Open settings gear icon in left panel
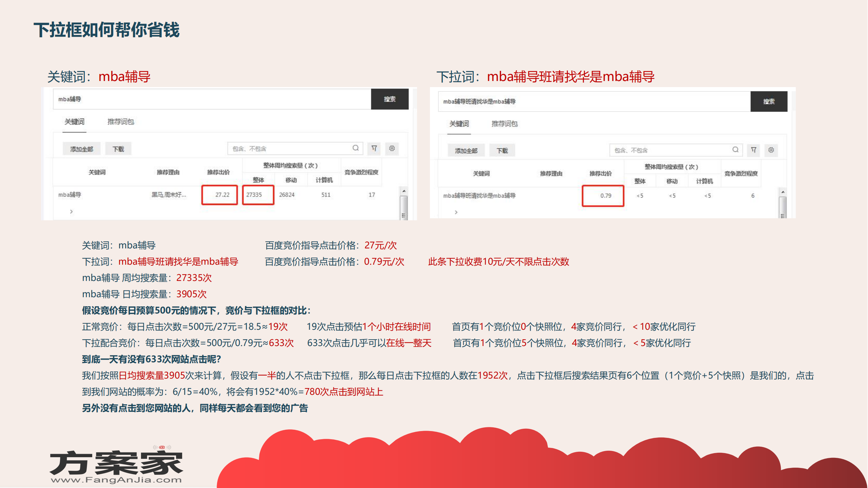 click(392, 148)
